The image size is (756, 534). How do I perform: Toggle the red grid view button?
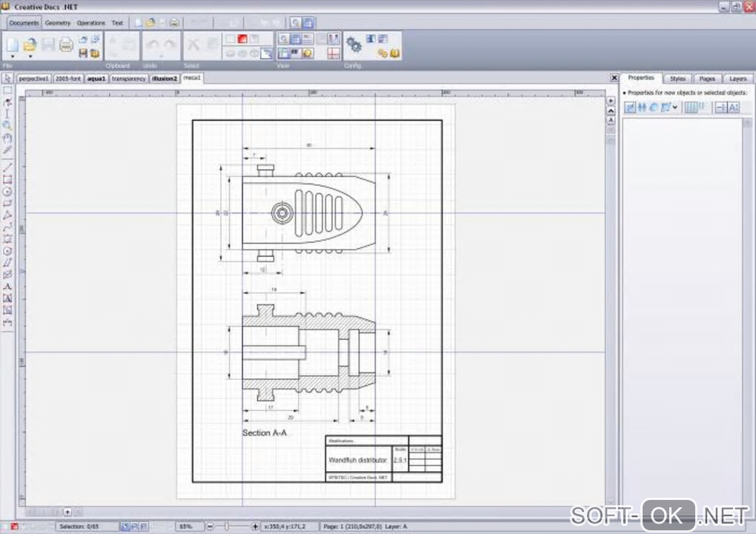pos(334,53)
